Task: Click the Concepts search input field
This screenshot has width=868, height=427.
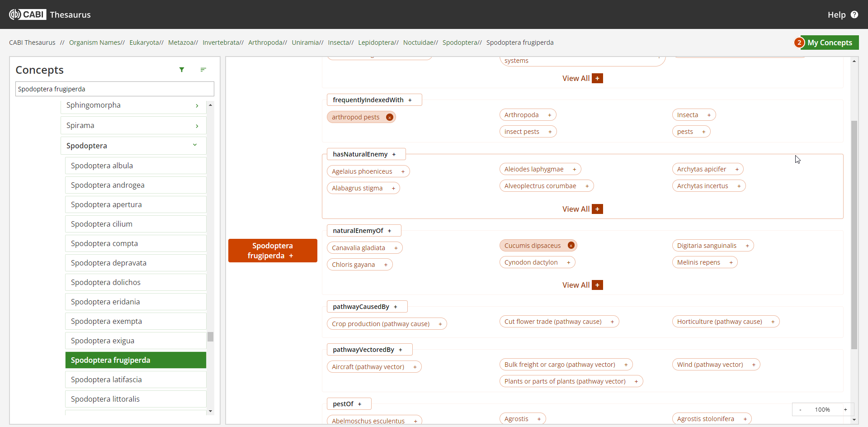Action: click(115, 89)
